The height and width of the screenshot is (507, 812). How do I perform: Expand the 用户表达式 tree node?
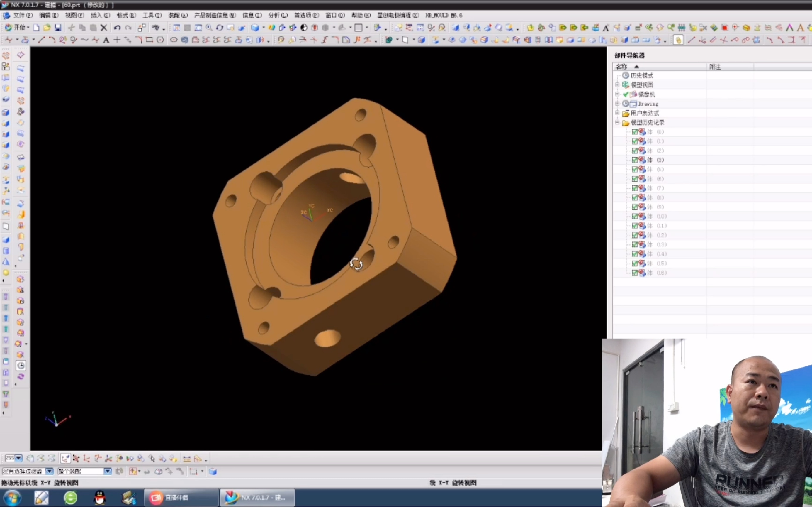pyautogui.click(x=617, y=113)
